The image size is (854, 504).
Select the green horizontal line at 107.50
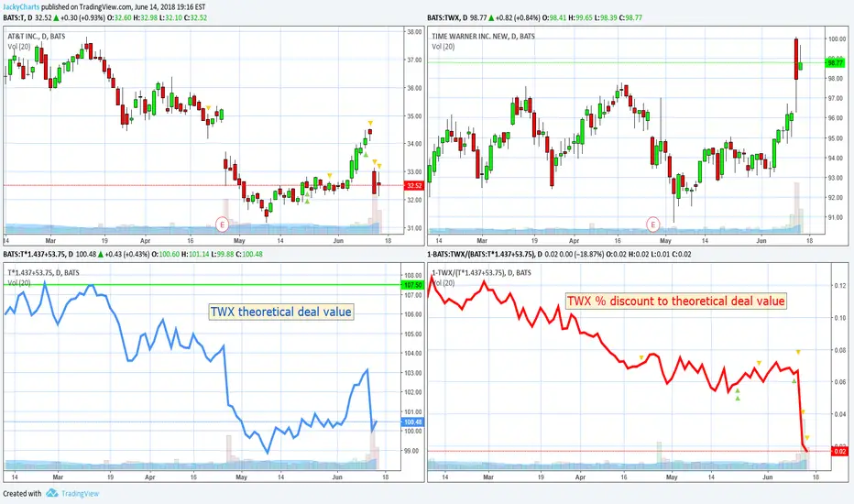pyautogui.click(x=203, y=285)
